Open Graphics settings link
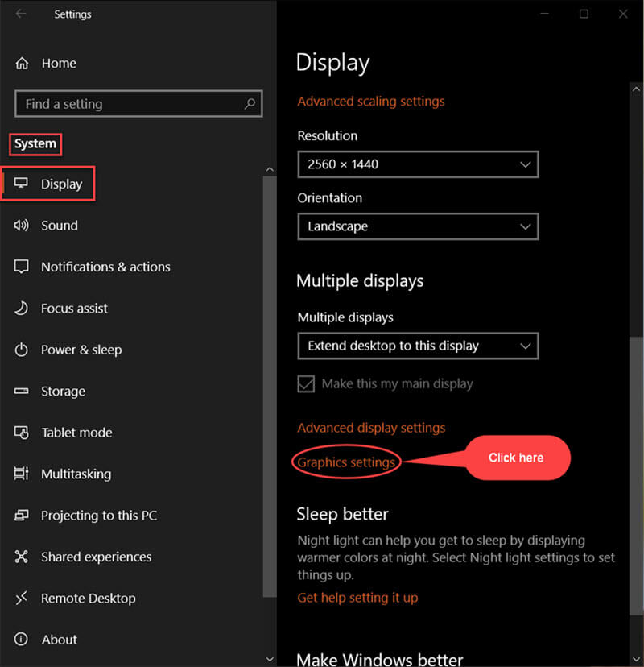The width and height of the screenshot is (644, 667). click(x=346, y=462)
